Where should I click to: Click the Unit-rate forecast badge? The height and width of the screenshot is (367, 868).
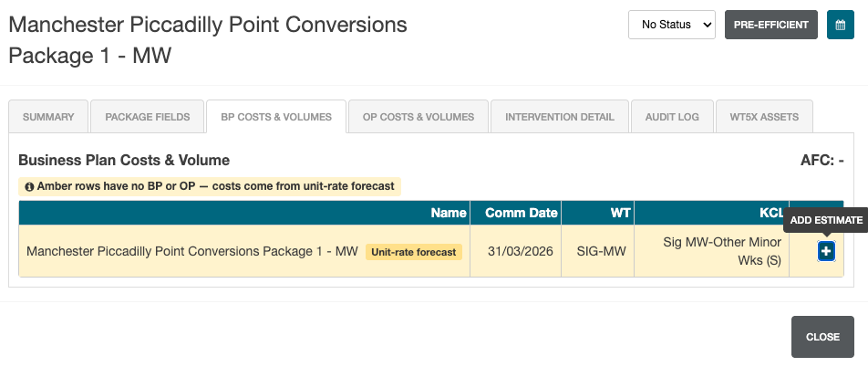tap(414, 252)
